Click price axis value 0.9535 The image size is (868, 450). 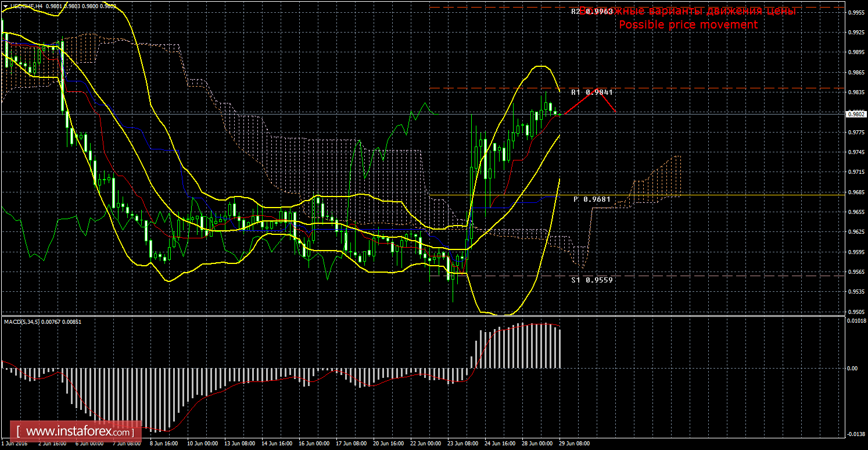(x=855, y=292)
